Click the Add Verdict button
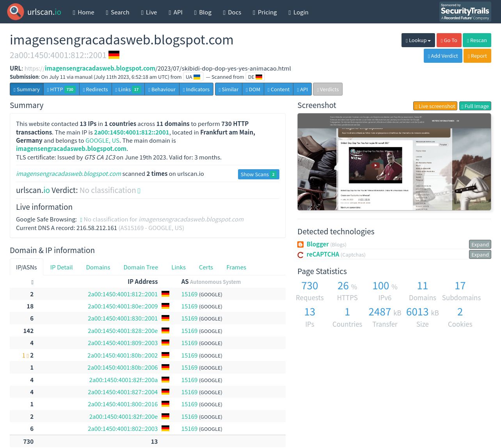 [443, 56]
